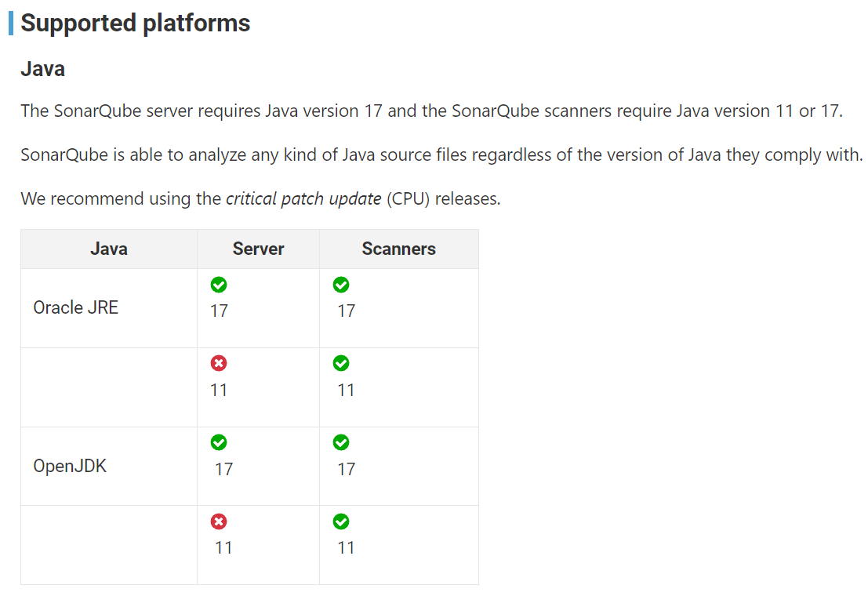
Task: Click number 17 in OpenJDK Scanners cell
Action: tap(347, 469)
